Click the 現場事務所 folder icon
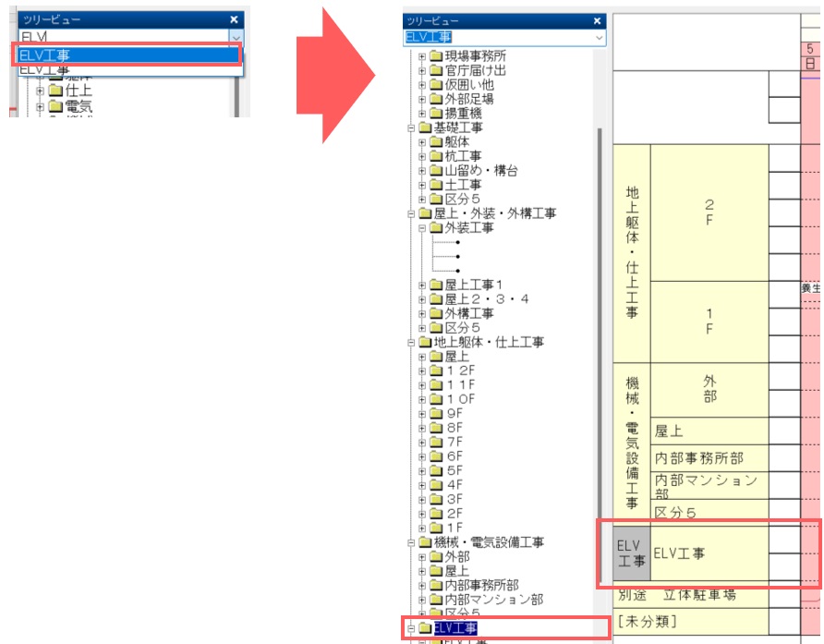 point(436,57)
